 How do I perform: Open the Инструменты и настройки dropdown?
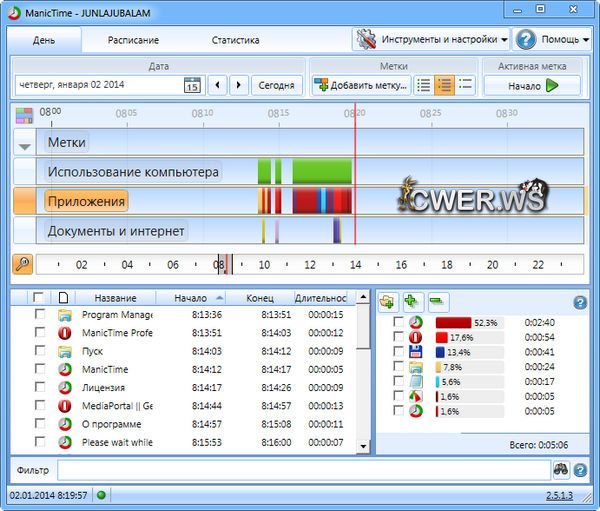(x=431, y=39)
